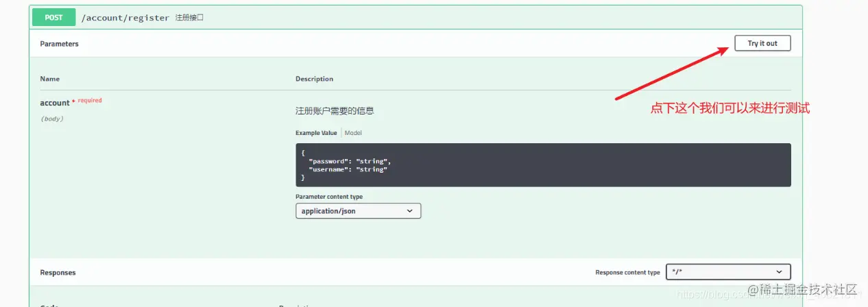The image size is (868, 307).
Task: Click the "username": "string" line
Action: click(348, 169)
